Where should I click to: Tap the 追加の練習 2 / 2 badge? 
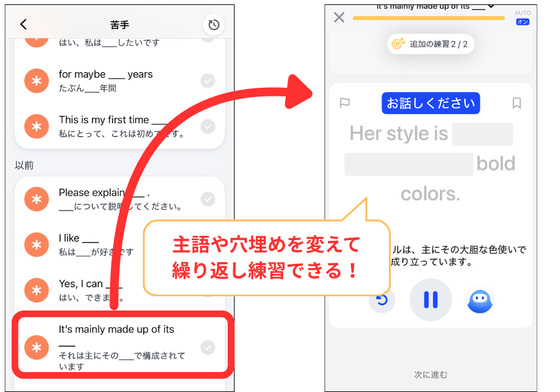(x=431, y=44)
